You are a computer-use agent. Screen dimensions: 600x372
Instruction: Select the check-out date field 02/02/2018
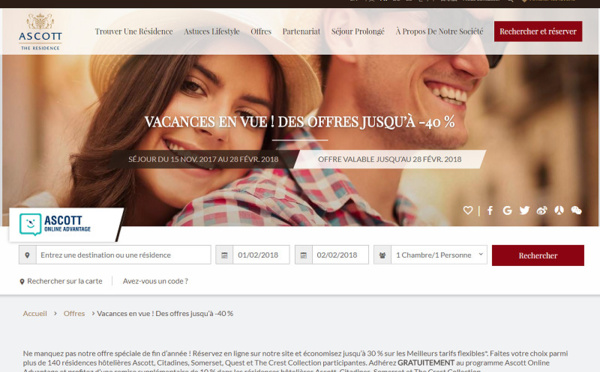pos(340,255)
